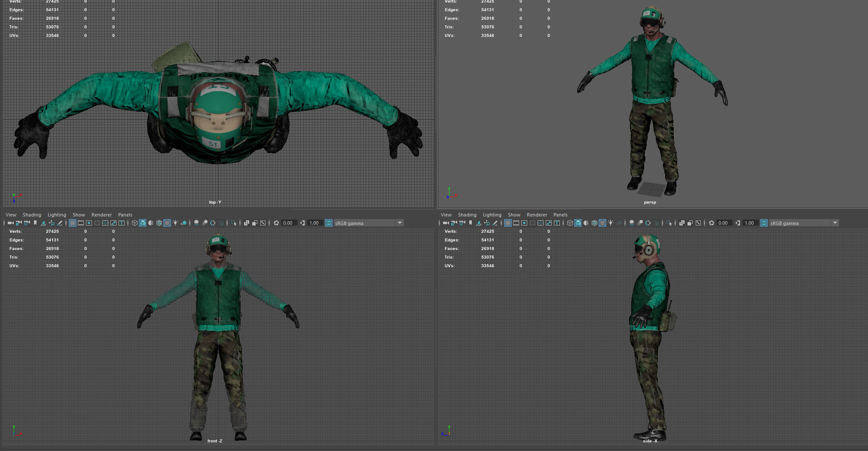The width and height of the screenshot is (868, 451).
Task: Click Smooth Shade All in front panel toolbar
Action: coord(143,223)
